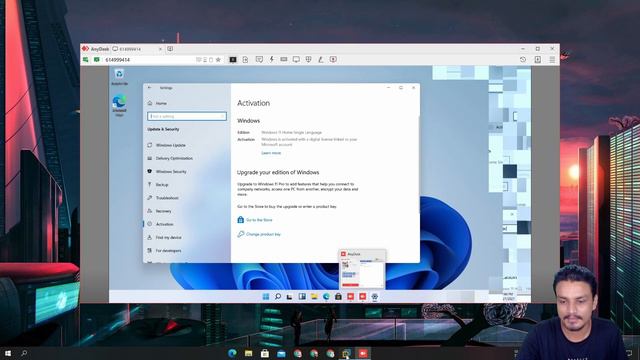
Task: Open the remote Windows 11 Start button
Action: [x=266, y=296]
